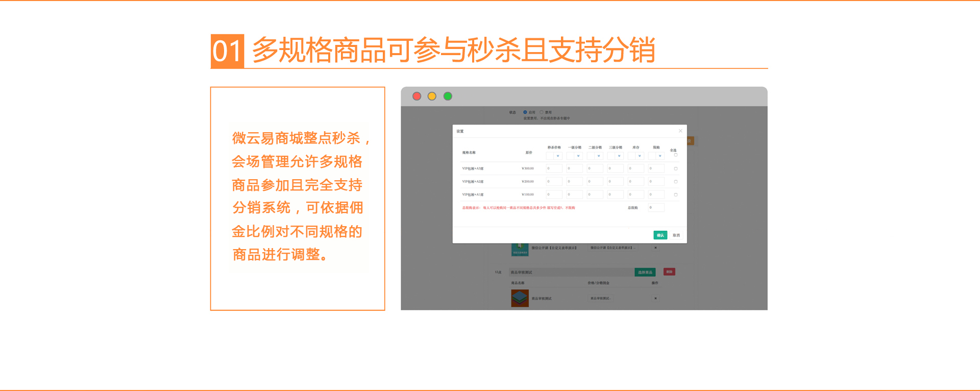Click the orange 01 number badge

point(227,51)
